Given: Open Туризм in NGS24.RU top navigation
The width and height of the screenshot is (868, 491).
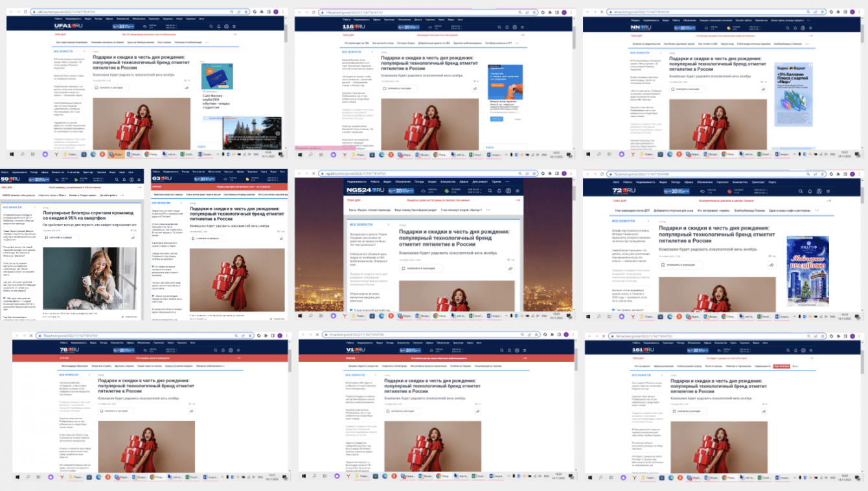Looking at the screenshot, I should (x=497, y=182).
